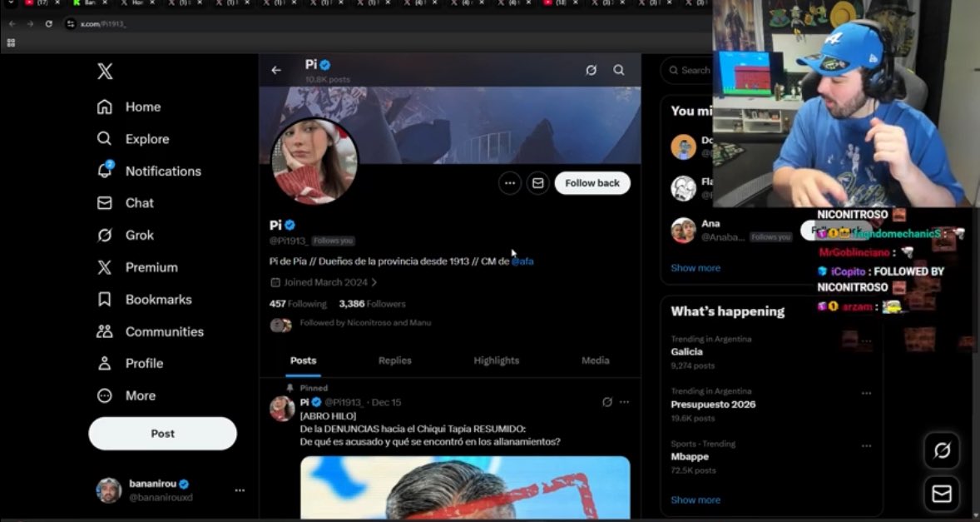The width and height of the screenshot is (980, 522).
Task: Open the Home page from sidebar
Action: [x=130, y=107]
